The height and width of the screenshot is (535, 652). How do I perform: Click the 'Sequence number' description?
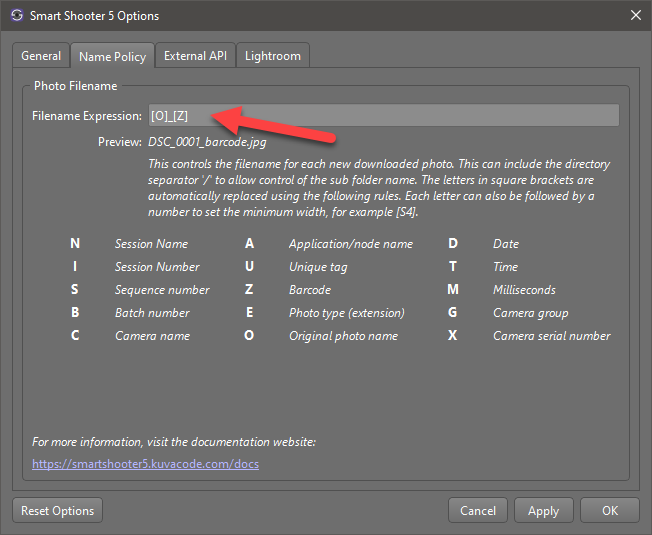pos(162,290)
